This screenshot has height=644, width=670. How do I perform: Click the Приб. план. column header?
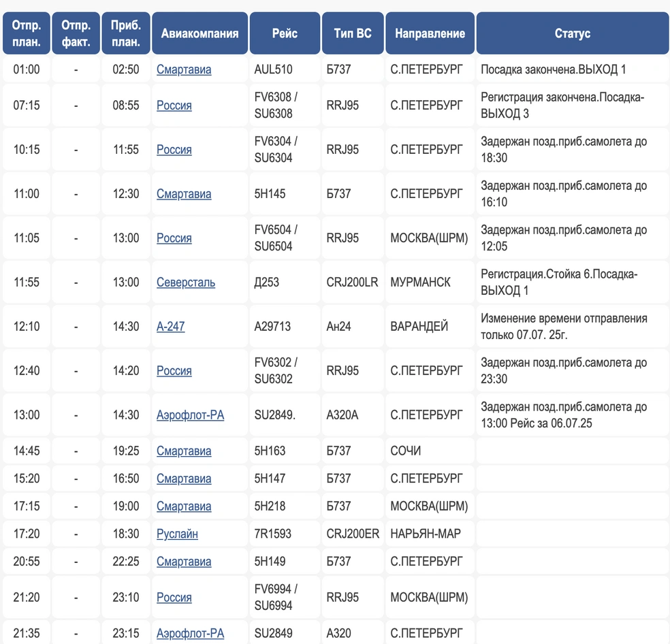(126, 33)
